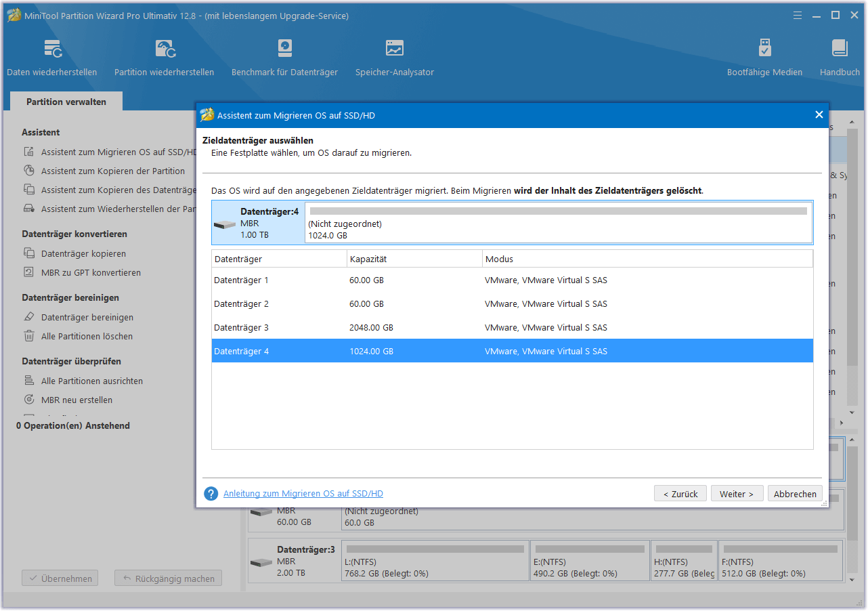
Task: Select E:(NTFS) 490.2 GB partition
Action: [x=590, y=561]
